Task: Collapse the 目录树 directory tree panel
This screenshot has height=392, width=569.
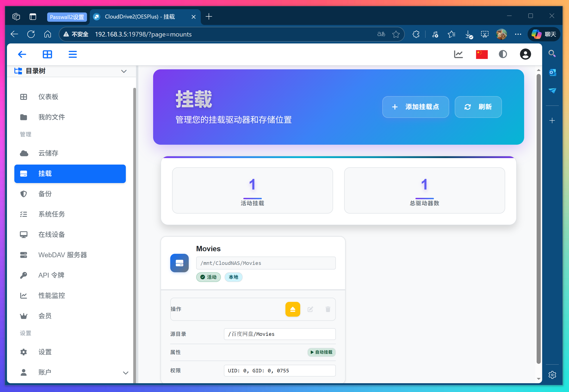Action: point(124,71)
